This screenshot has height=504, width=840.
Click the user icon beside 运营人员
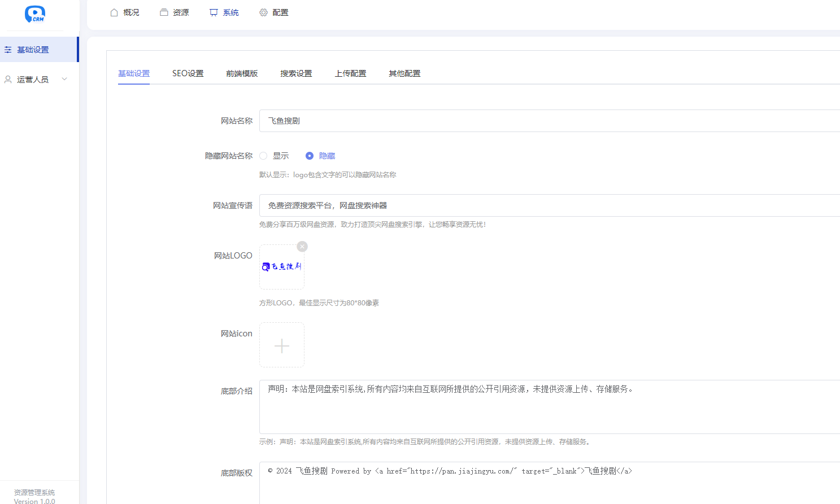[x=8, y=80]
